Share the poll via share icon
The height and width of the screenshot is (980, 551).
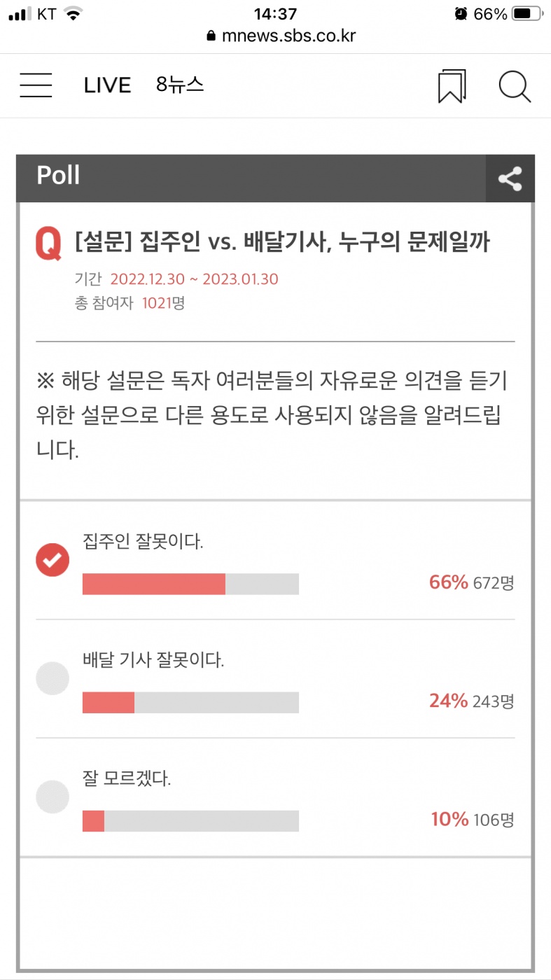(x=510, y=178)
